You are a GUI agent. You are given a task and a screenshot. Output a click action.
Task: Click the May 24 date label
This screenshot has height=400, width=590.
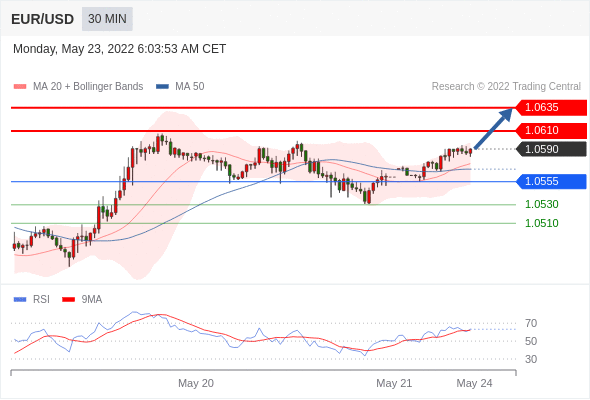tap(474, 383)
